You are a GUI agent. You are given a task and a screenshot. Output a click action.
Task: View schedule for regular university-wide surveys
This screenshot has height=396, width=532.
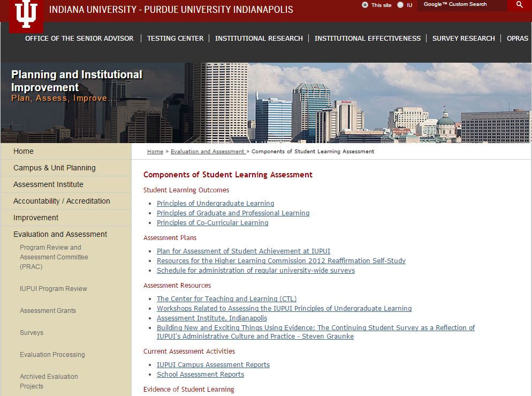(x=256, y=270)
